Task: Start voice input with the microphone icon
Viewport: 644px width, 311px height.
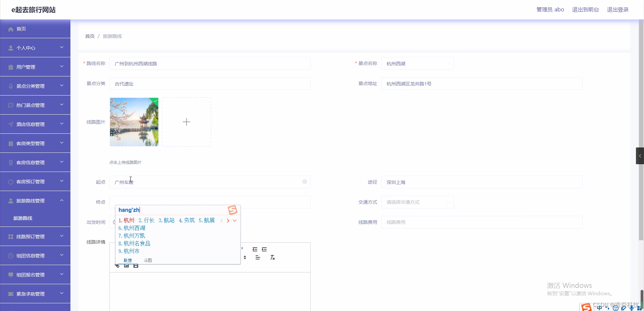Action: click(631, 309)
